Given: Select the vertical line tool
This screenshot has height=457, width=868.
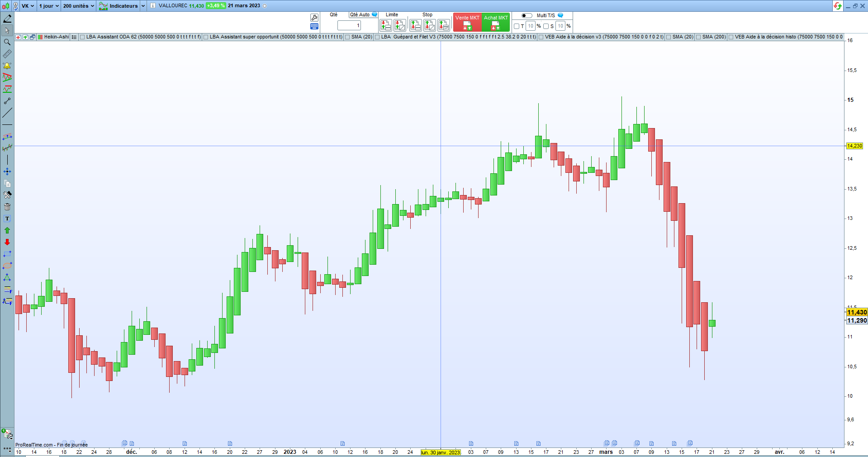Looking at the screenshot, I should point(7,160).
